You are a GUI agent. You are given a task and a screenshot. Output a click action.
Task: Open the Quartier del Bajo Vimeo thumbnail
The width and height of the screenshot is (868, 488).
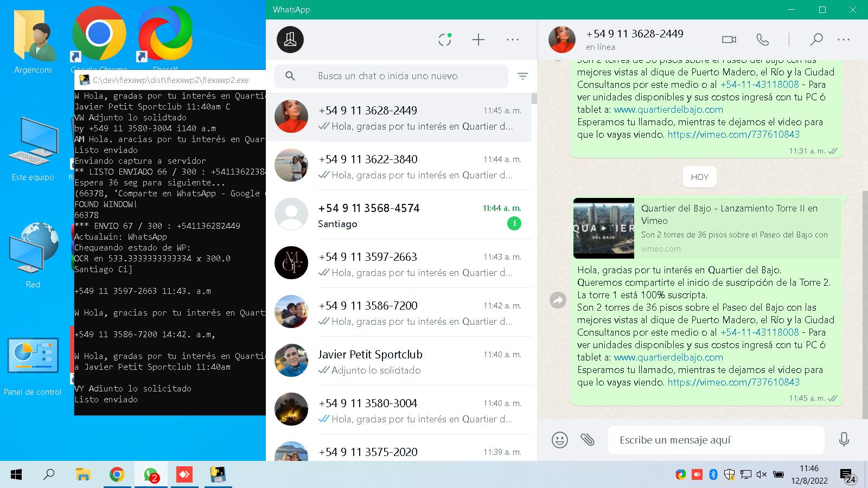click(x=604, y=228)
